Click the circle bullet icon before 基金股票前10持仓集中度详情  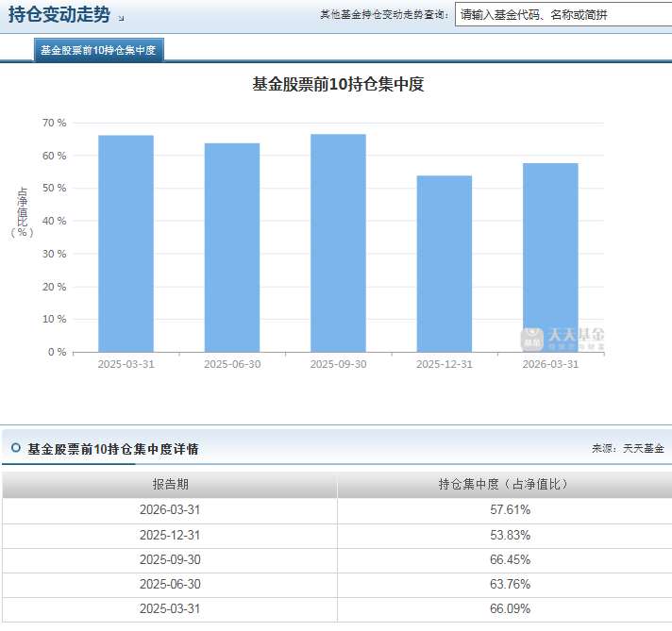[16, 448]
